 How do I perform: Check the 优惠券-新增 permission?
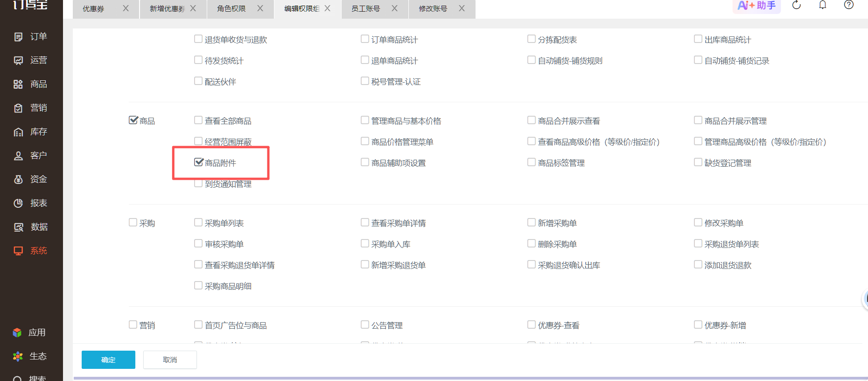[698, 325]
